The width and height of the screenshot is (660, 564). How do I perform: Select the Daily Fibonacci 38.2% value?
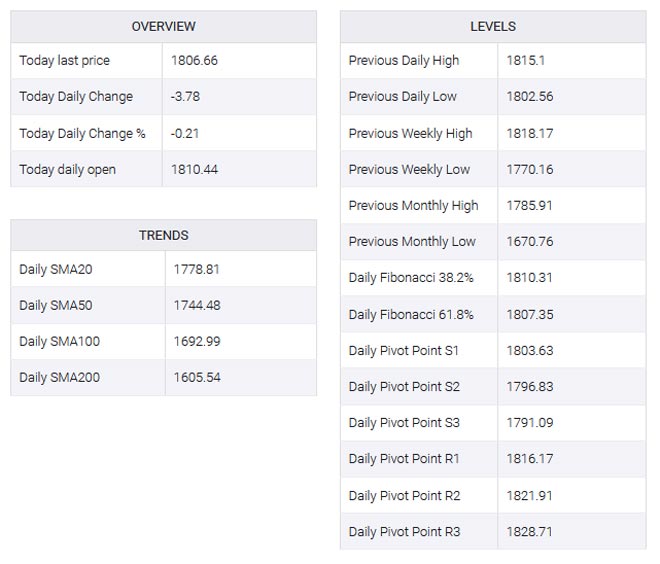[529, 278]
